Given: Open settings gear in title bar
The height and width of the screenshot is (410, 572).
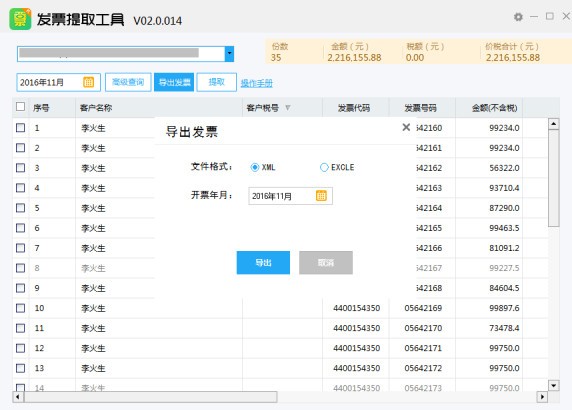Looking at the screenshot, I should pos(518,17).
